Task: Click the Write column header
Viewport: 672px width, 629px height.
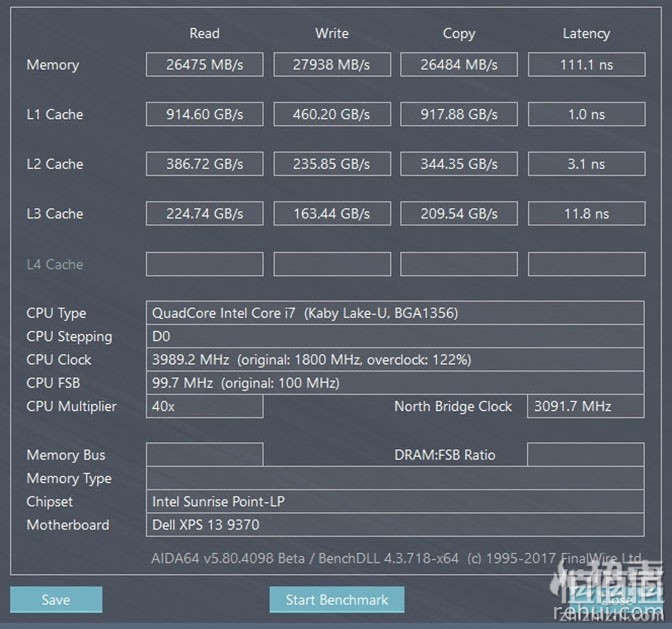Action: coord(332,33)
